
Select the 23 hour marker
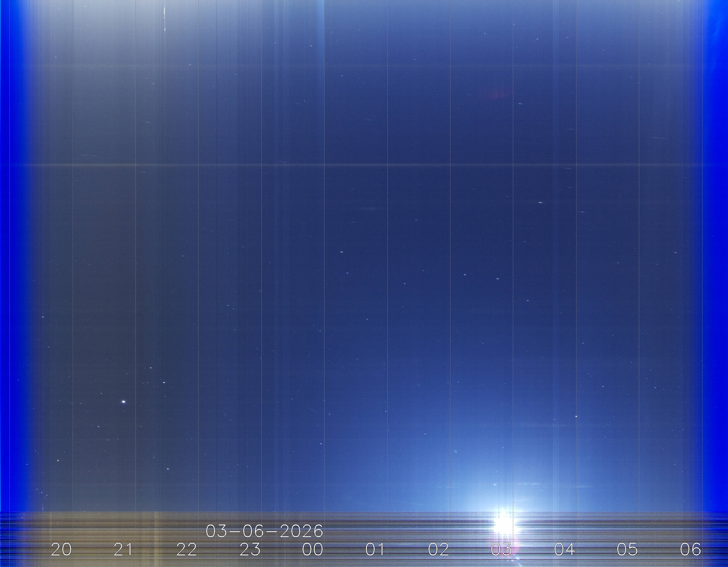250,549
